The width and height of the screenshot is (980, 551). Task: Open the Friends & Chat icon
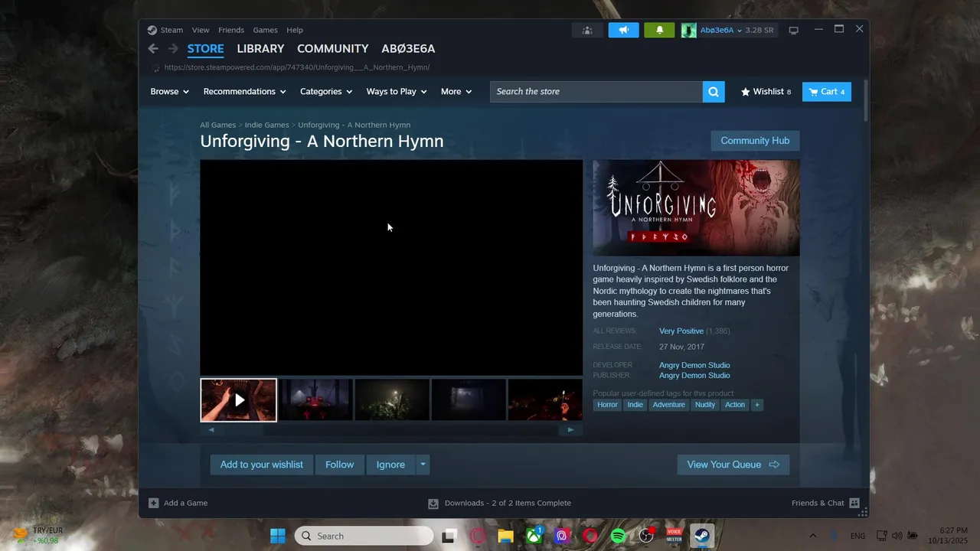point(854,503)
